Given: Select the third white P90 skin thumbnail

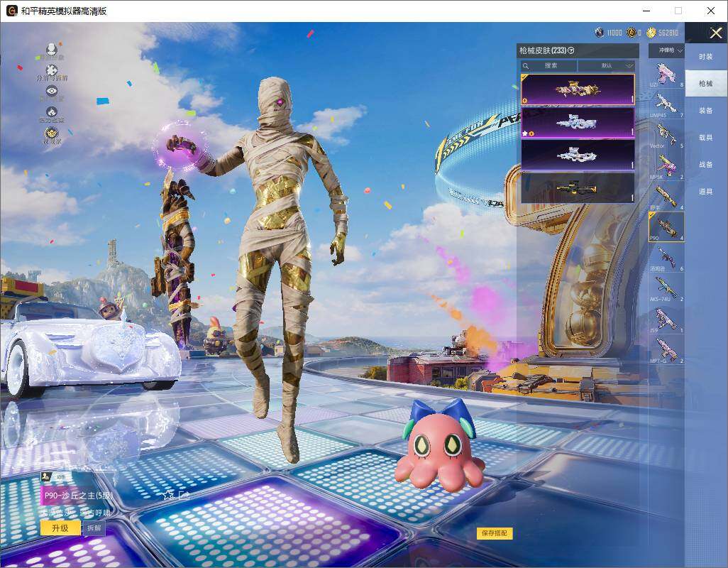Looking at the screenshot, I should [578, 155].
